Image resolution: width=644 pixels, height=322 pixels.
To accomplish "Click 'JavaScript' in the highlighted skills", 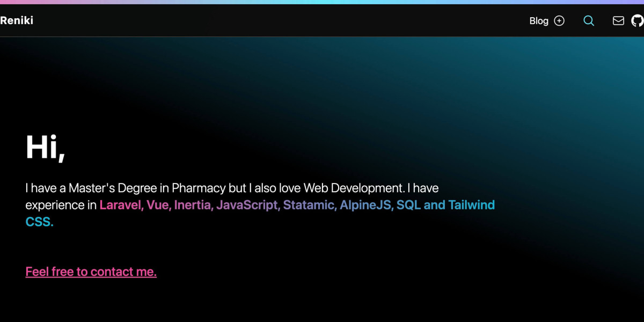I will tap(247, 205).
